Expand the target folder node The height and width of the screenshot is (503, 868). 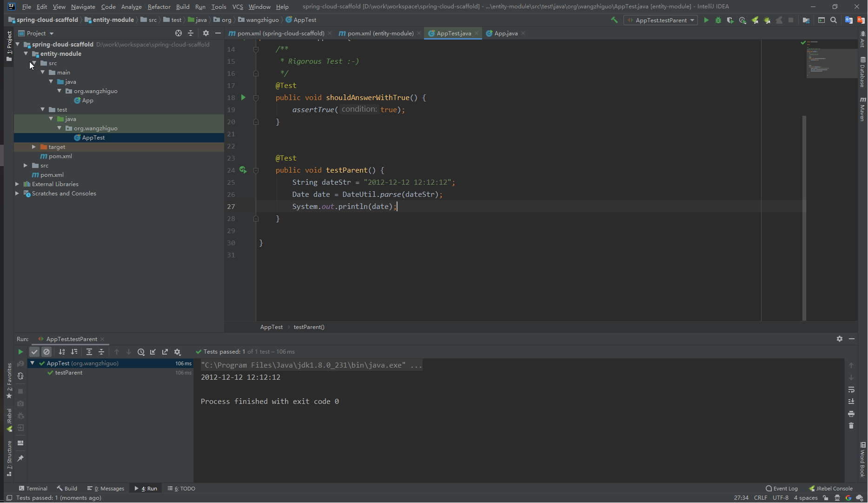pos(34,147)
